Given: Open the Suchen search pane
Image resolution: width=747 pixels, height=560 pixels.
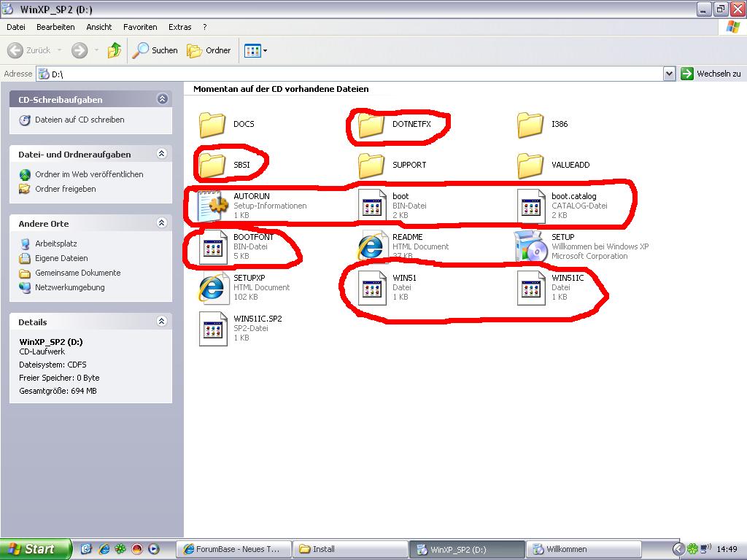Looking at the screenshot, I should point(155,50).
